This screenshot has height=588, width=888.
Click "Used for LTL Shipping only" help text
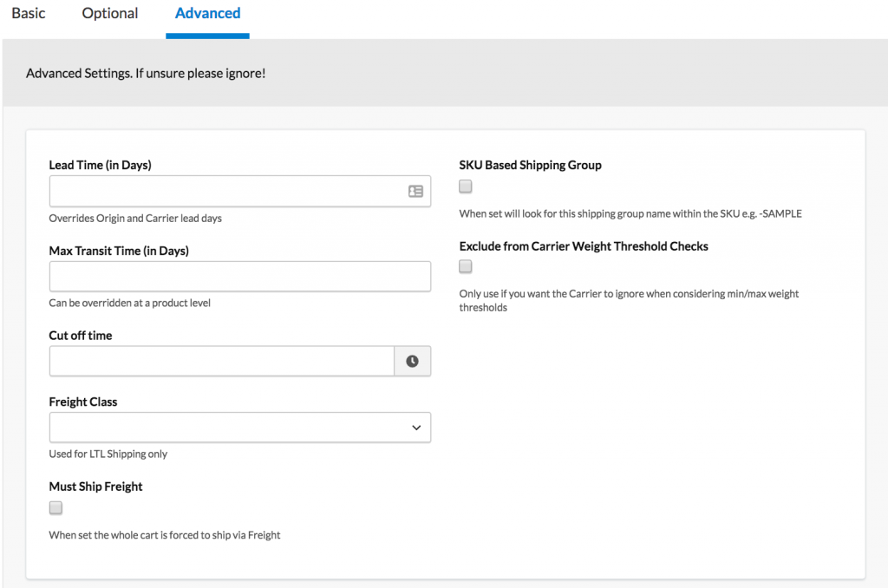108,454
